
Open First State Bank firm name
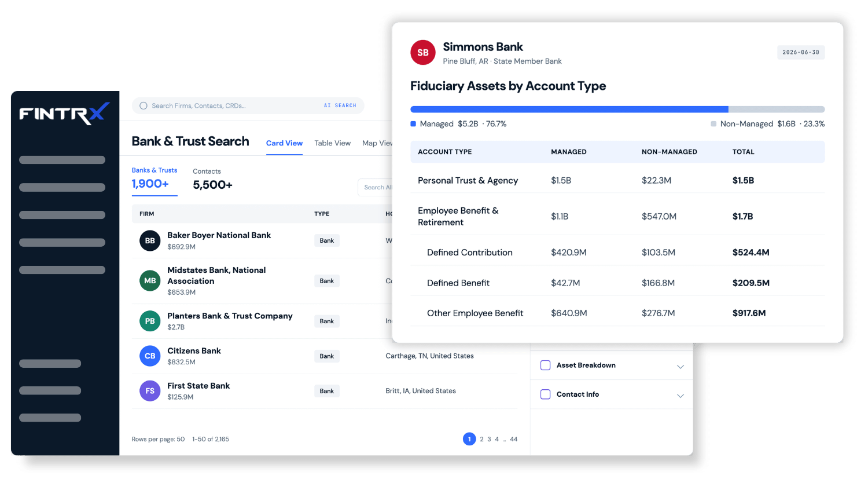click(x=198, y=386)
